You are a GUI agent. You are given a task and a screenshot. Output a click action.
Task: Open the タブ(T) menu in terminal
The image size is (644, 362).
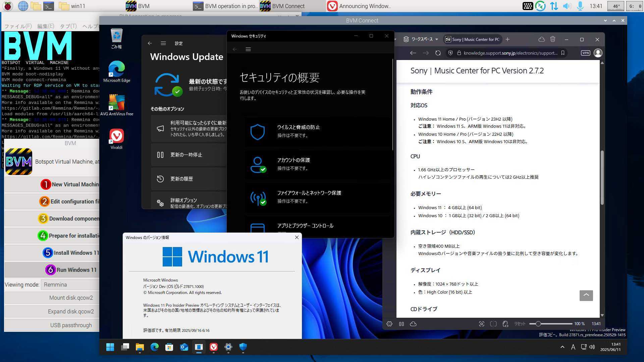pyautogui.click(x=68, y=26)
